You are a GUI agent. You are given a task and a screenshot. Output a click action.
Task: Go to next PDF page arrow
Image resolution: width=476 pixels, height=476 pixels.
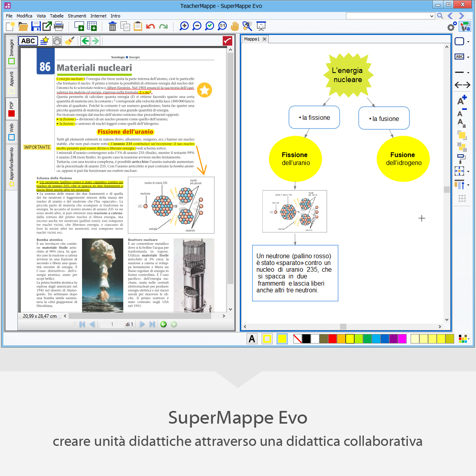click(142, 324)
